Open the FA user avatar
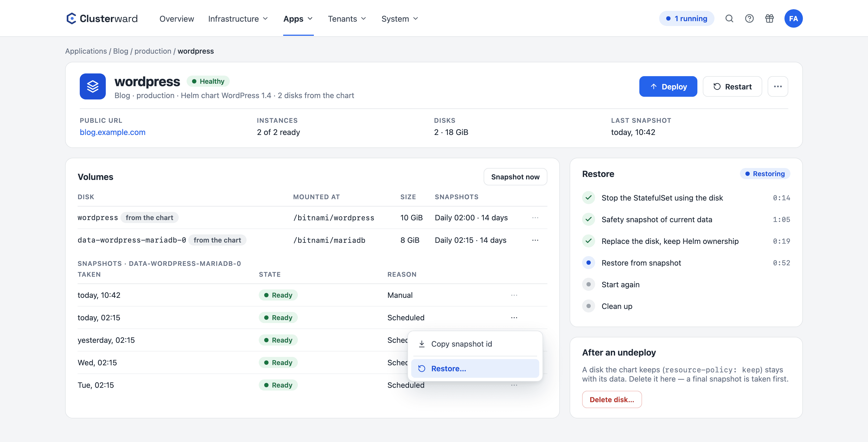The width and height of the screenshot is (868, 442). click(793, 18)
